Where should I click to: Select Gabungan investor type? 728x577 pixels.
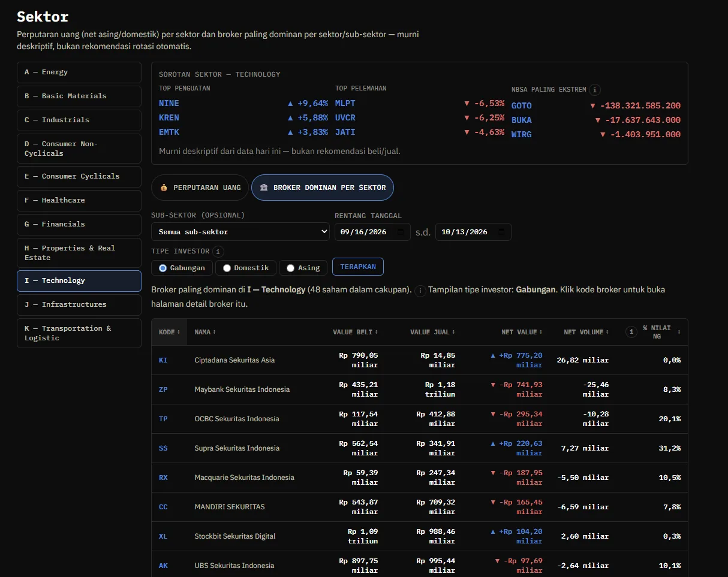click(x=182, y=268)
